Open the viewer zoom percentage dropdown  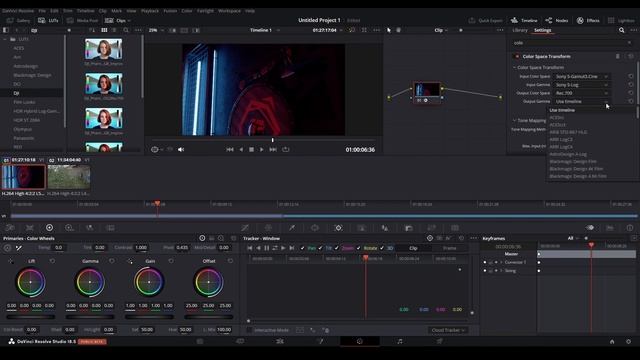pyautogui.click(x=156, y=30)
